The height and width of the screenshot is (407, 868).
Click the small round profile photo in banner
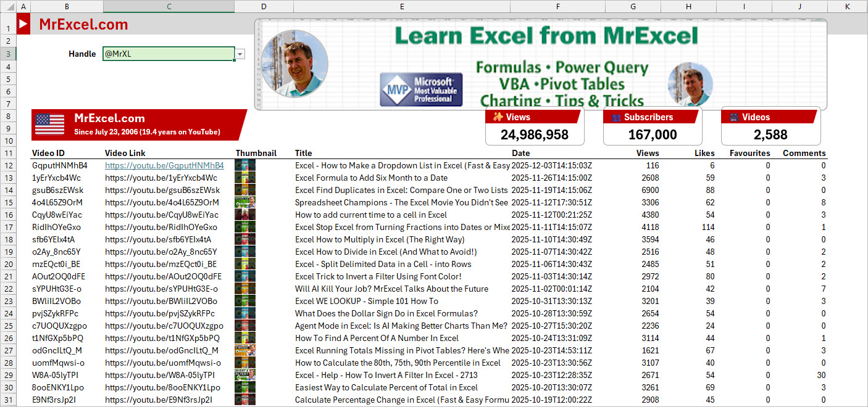tap(690, 84)
